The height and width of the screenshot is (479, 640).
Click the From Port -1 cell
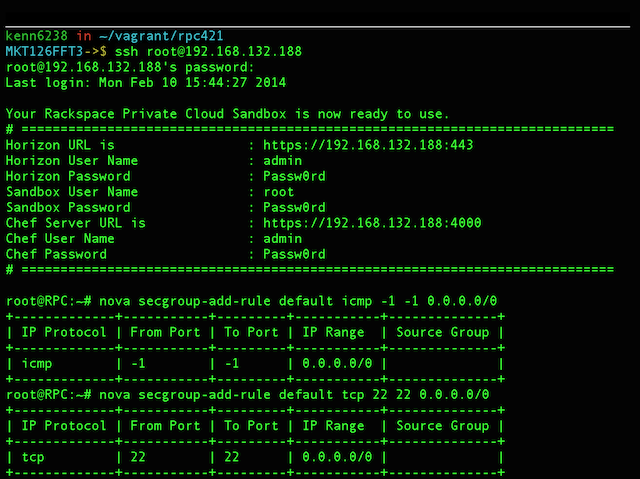[x=138, y=364]
